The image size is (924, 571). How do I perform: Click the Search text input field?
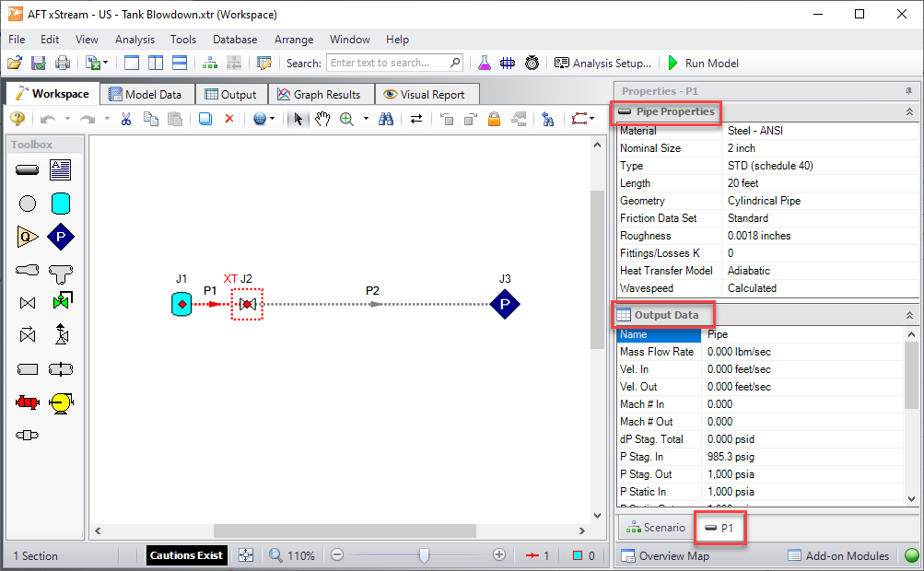click(389, 63)
